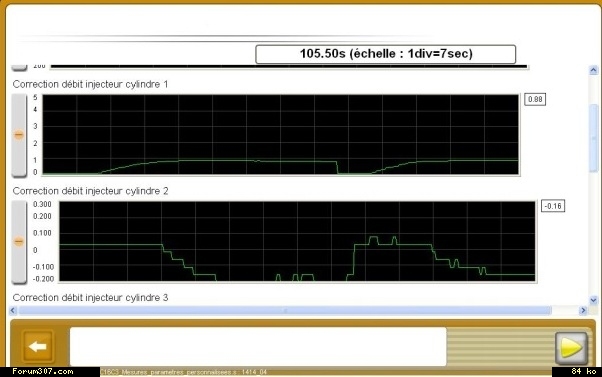Screen dimensions: 602x377
Task: Click the white message field at the bottom
Action: point(258,346)
